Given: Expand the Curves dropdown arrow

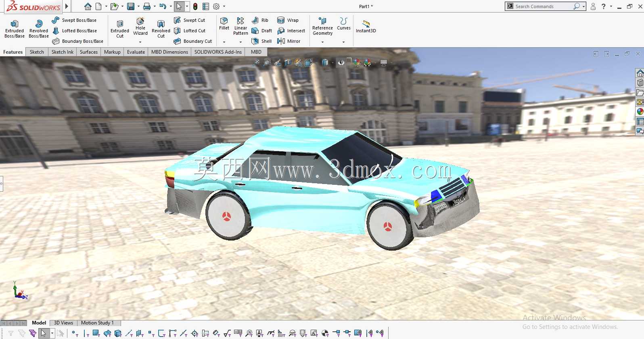Looking at the screenshot, I should click(x=343, y=42).
